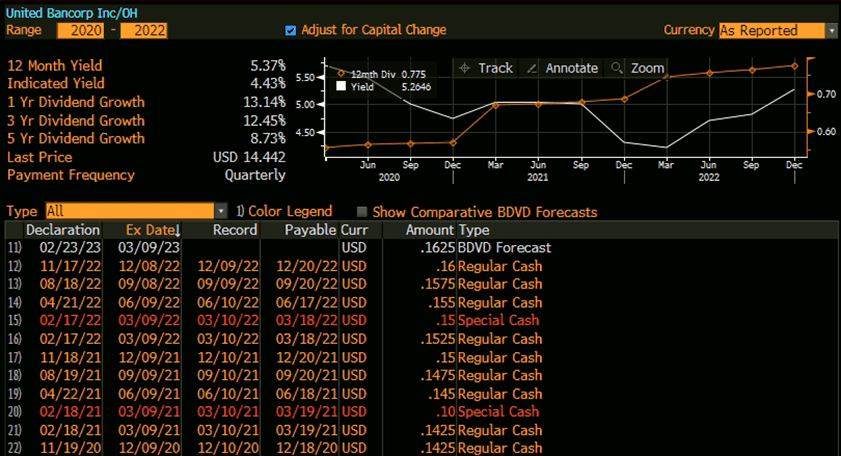
Task: Click the Last Price USD 14.442
Action: point(249,157)
